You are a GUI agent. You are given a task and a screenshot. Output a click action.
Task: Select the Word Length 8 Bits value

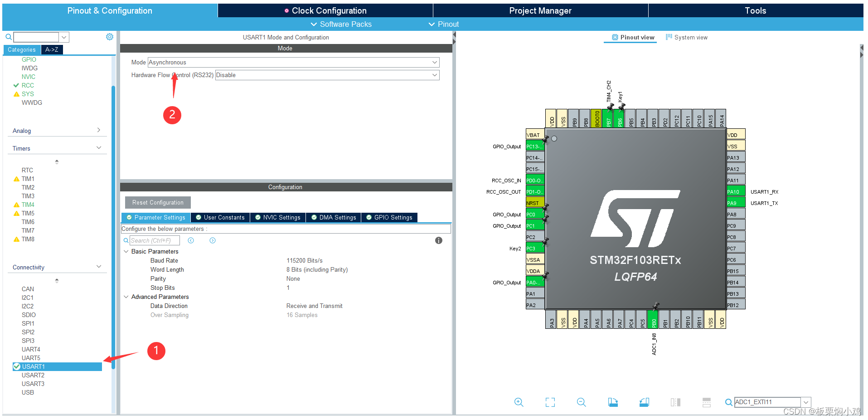point(317,269)
